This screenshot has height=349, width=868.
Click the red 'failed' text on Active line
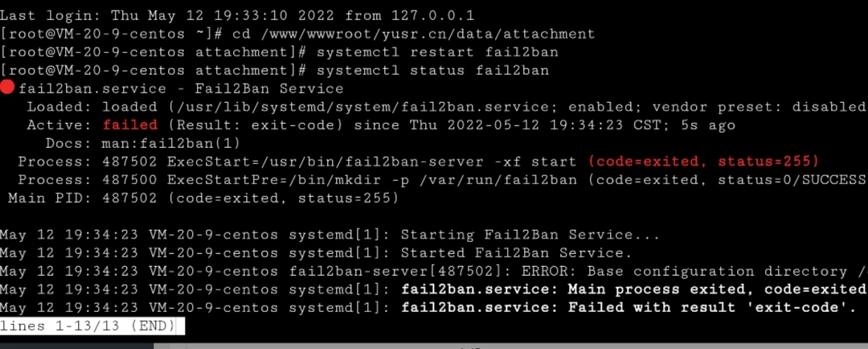click(x=130, y=125)
